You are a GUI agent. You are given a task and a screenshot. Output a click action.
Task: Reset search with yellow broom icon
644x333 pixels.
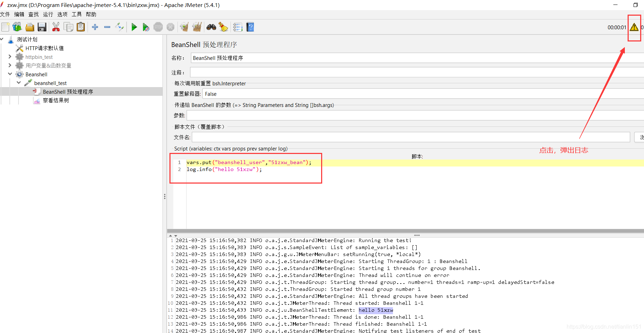pyautogui.click(x=223, y=27)
